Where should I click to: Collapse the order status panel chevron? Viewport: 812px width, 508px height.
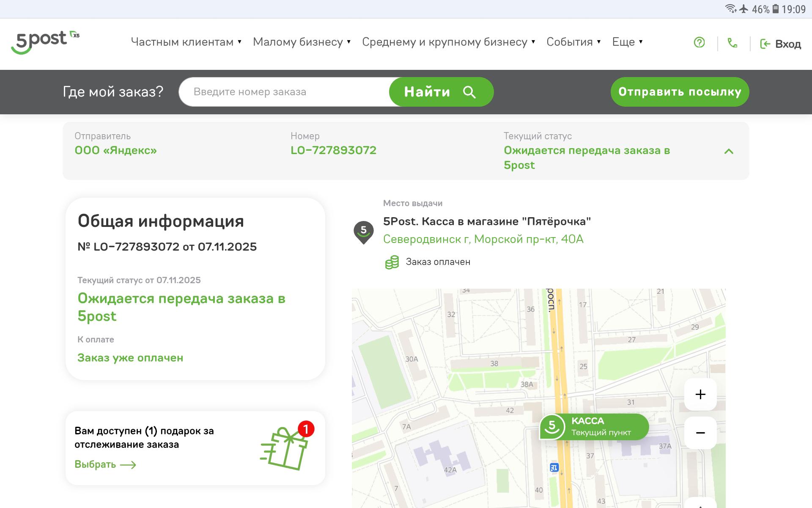coord(728,151)
